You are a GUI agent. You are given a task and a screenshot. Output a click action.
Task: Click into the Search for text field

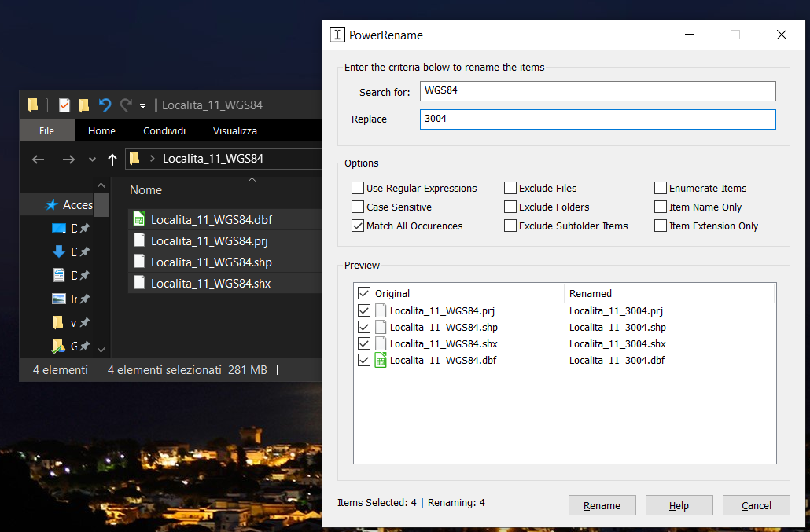(598, 91)
